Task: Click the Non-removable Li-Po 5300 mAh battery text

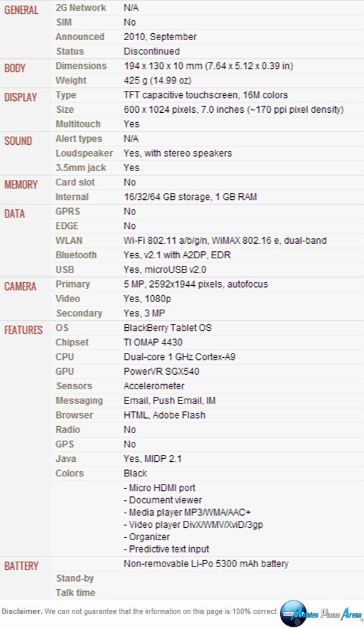Action: pyautogui.click(x=206, y=563)
